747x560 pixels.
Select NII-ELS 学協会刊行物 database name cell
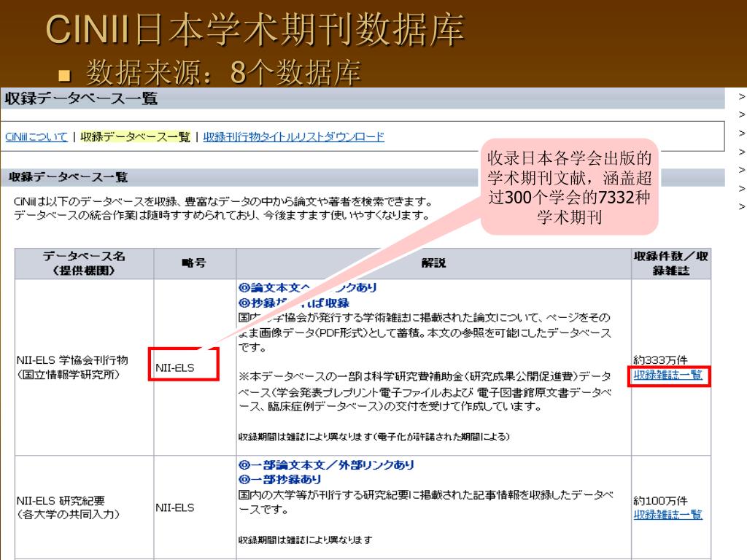tap(84, 367)
